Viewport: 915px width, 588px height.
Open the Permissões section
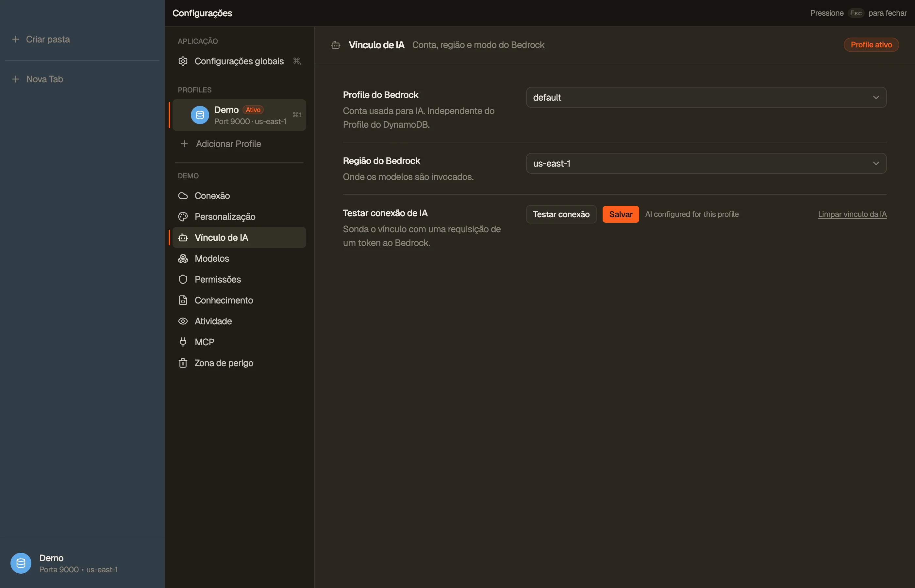pos(240,280)
